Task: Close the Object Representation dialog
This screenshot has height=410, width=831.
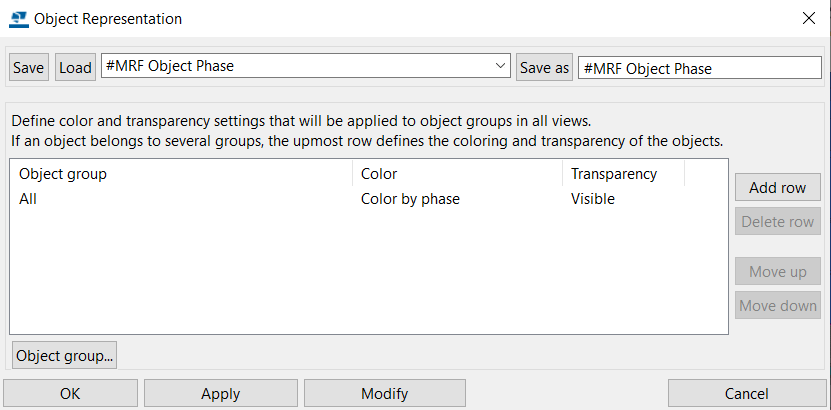Action: point(809,19)
